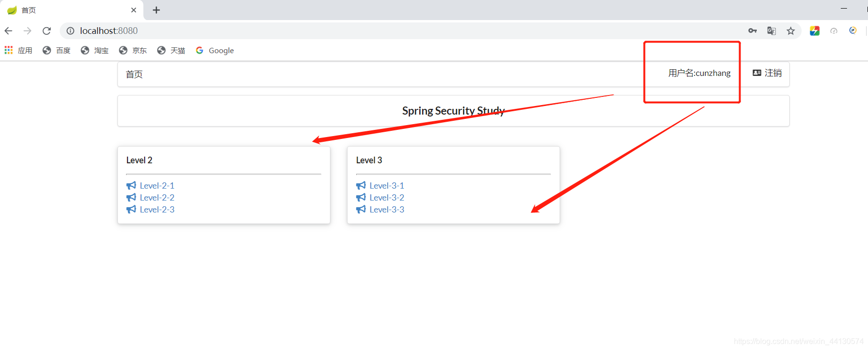The height and width of the screenshot is (350, 868).
Task: Click the megaphone icon beside Level-2-2
Action: coord(131,197)
